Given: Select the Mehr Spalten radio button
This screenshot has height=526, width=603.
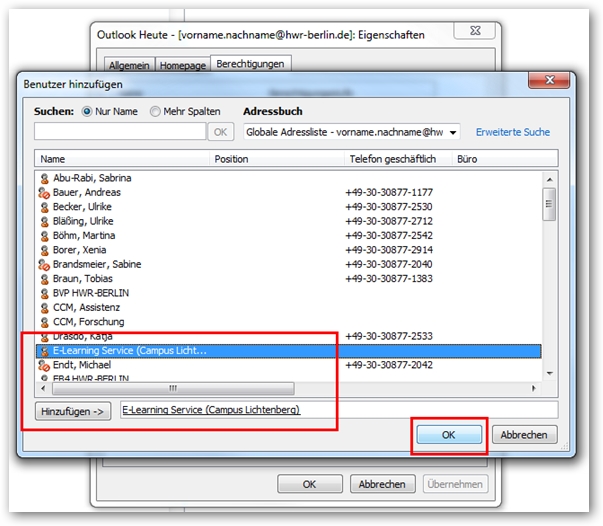Looking at the screenshot, I should (155, 112).
